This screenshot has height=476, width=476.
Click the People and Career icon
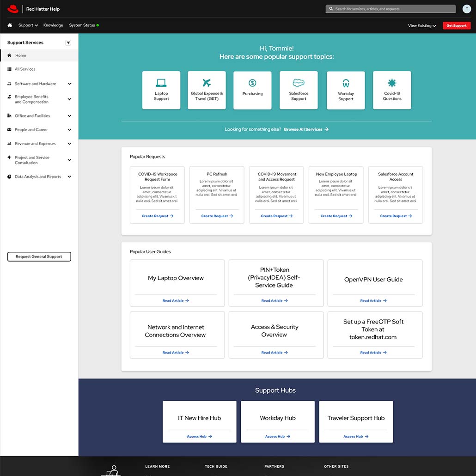(9, 129)
